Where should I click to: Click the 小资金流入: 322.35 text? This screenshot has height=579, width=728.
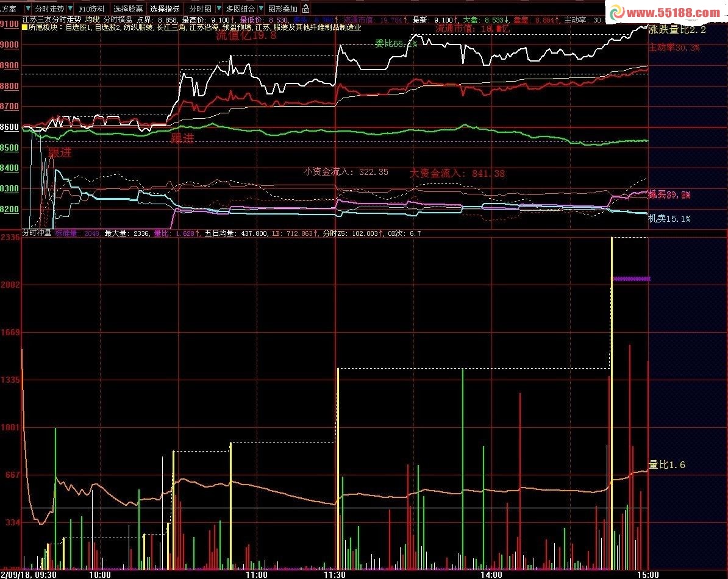[x=346, y=172]
